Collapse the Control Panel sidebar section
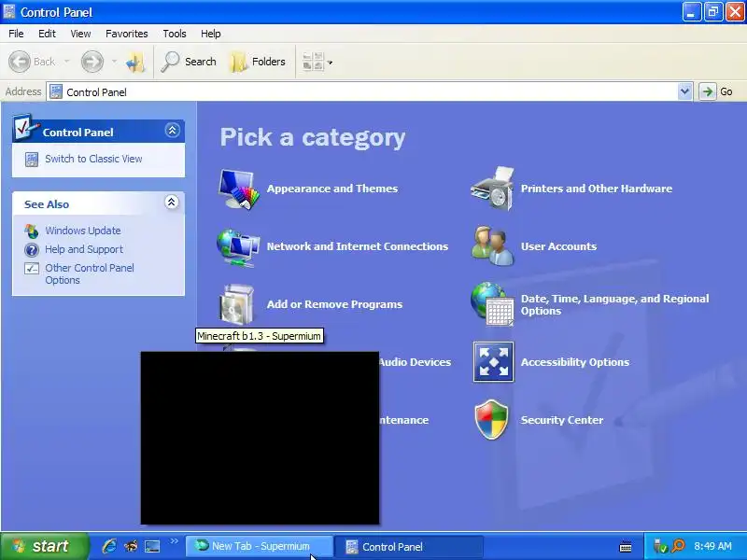The image size is (747, 560). pyautogui.click(x=172, y=130)
